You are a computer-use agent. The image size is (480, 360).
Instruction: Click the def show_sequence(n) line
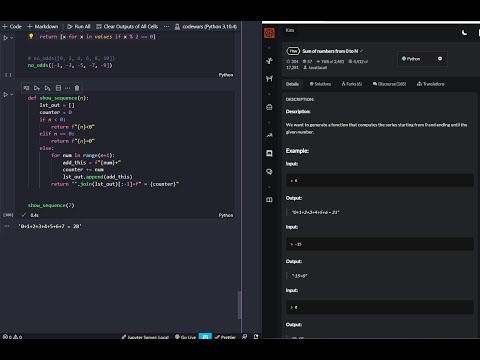click(x=58, y=98)
